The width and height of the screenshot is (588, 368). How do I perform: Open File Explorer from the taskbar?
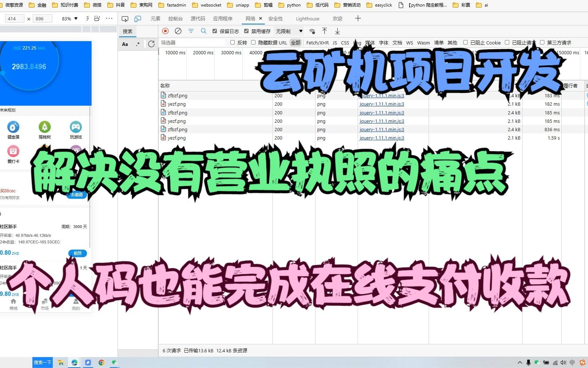[x=61, y=363]
